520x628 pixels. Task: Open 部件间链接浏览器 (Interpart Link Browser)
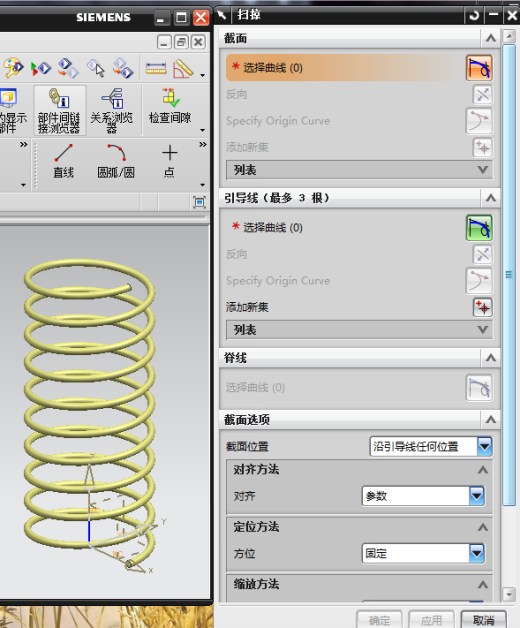point(59,111)
